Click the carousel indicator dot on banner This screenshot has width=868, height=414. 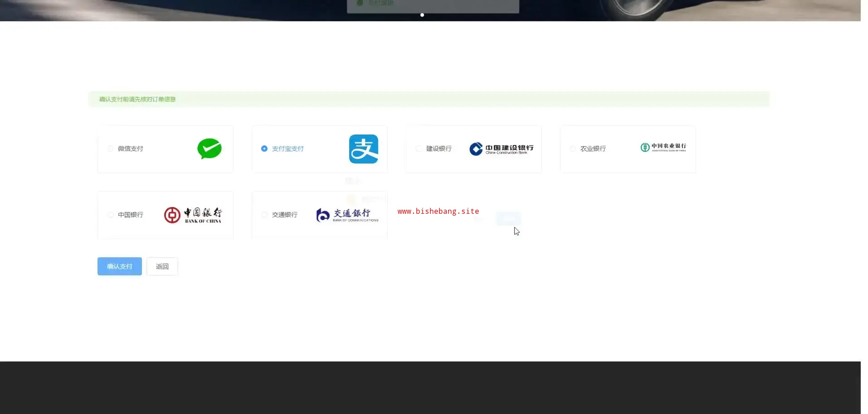[x=422, y=15]
